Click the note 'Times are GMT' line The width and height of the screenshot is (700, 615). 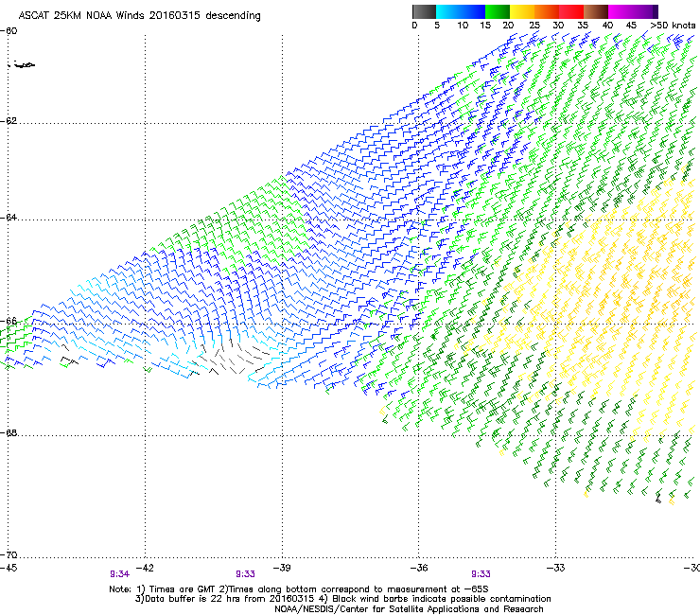tap(299, 589)
